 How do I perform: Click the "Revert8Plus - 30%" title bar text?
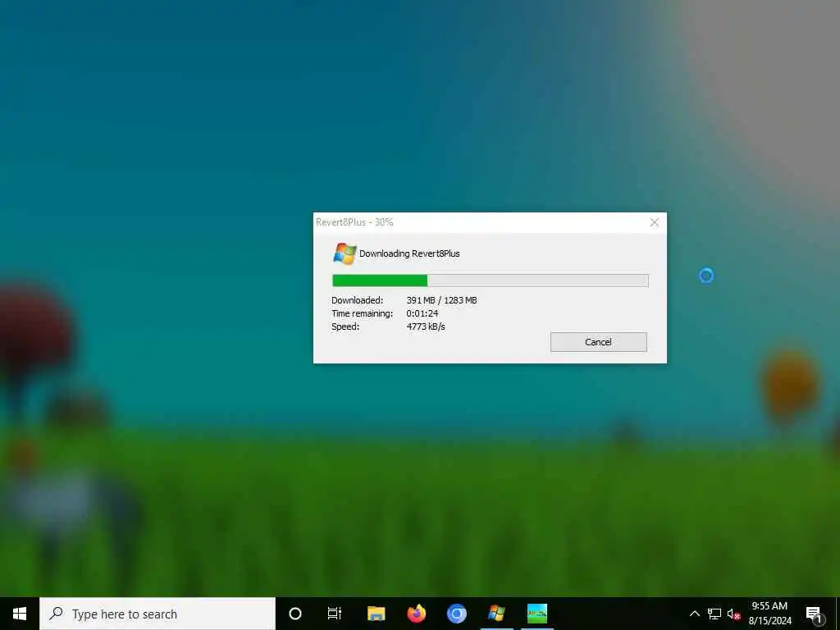(354, 222)
